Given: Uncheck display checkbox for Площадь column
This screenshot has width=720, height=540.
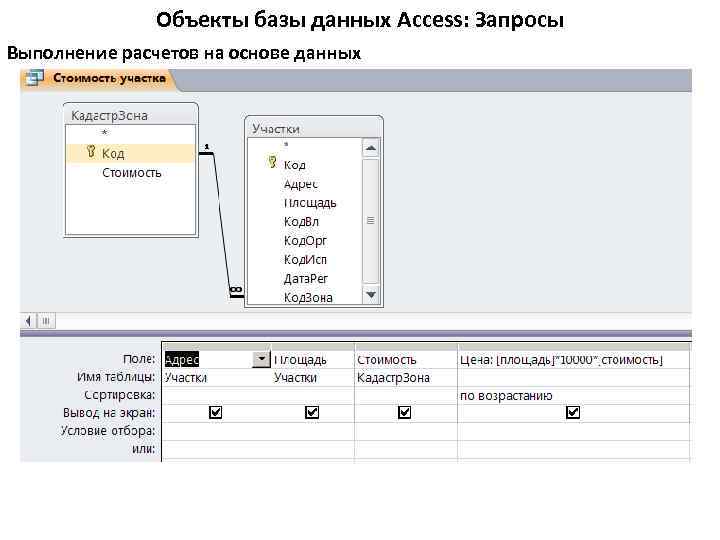Looking at the screenshot, I should pos(312,412).
